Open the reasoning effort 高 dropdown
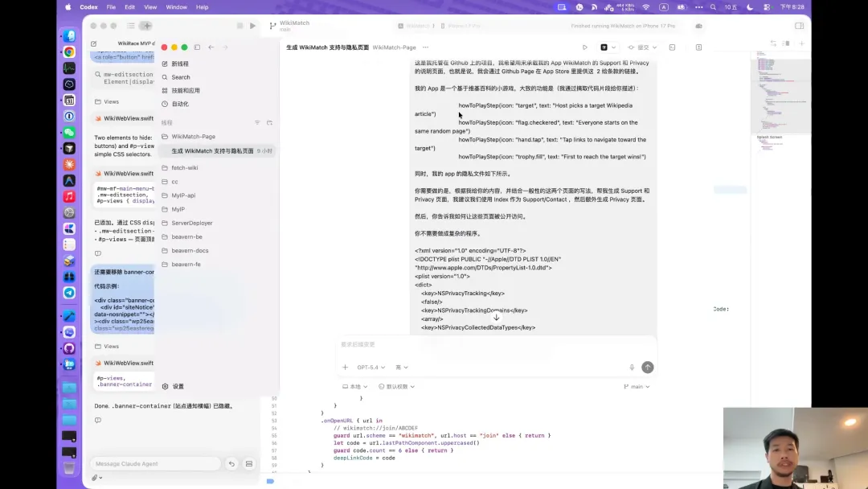This screenshot has width=868, height=489. point(402,368)
